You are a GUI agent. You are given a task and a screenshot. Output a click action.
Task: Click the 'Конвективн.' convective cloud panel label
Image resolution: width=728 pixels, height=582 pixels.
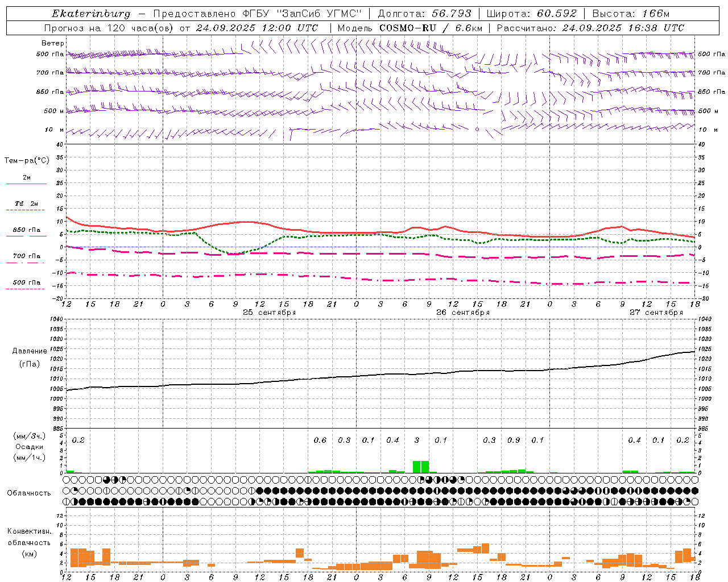29,531
